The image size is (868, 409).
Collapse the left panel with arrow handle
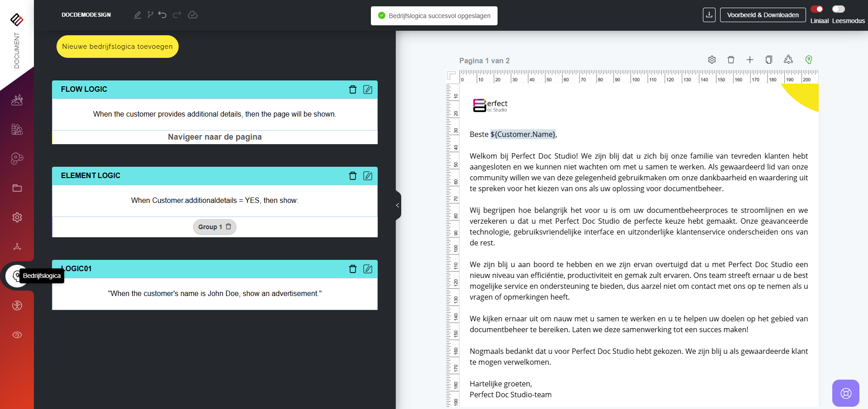coord(398,205)
